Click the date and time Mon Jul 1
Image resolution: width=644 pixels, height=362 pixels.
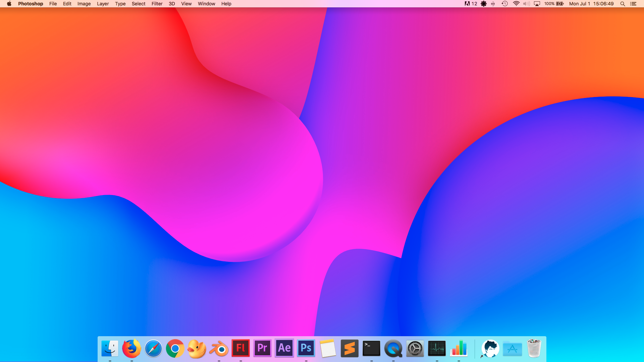(591, 4)
